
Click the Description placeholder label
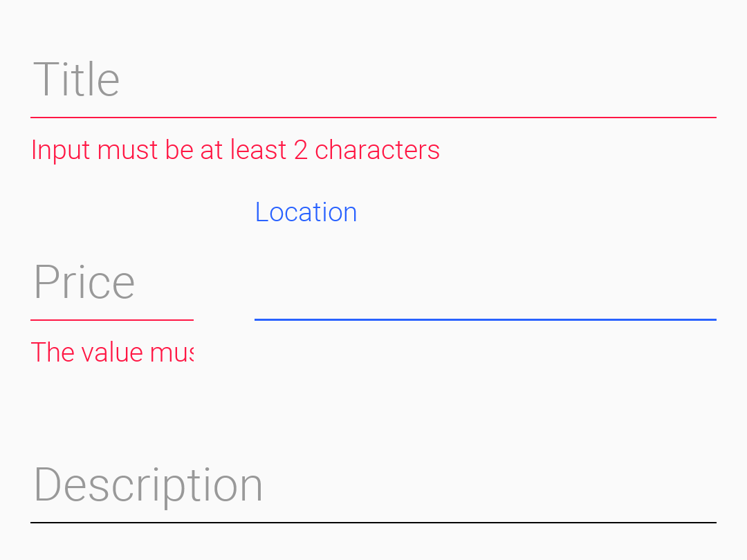coord(148,484)
